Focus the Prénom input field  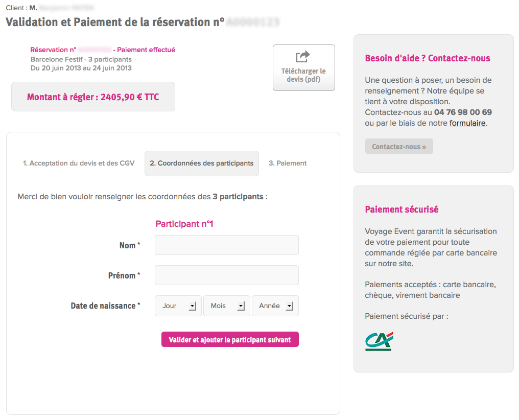click(227, 275)
